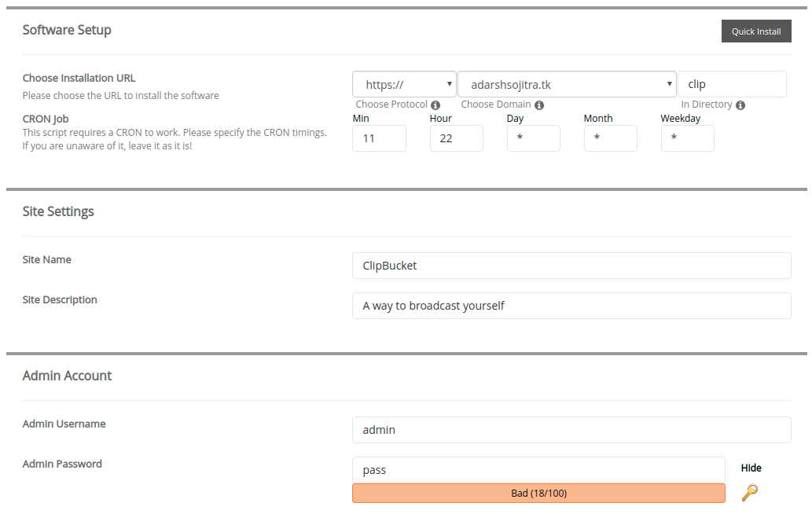The width and height of the screenshot is (812, 514).
Task: Click the Admin Username field
Action: click(x=571, y=430)
